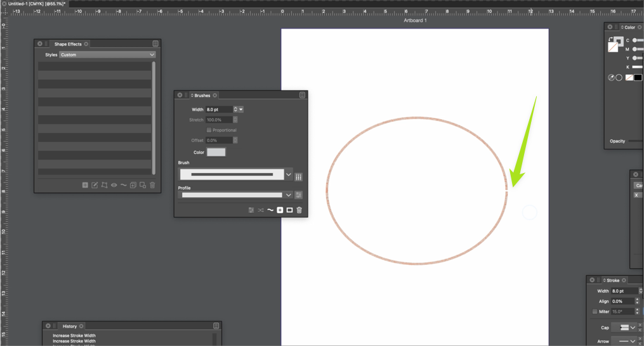Screen dimensions: 644x346
Task: Enable the Miter checkbox in Stroke panel
Action: [x=595, y=312]
